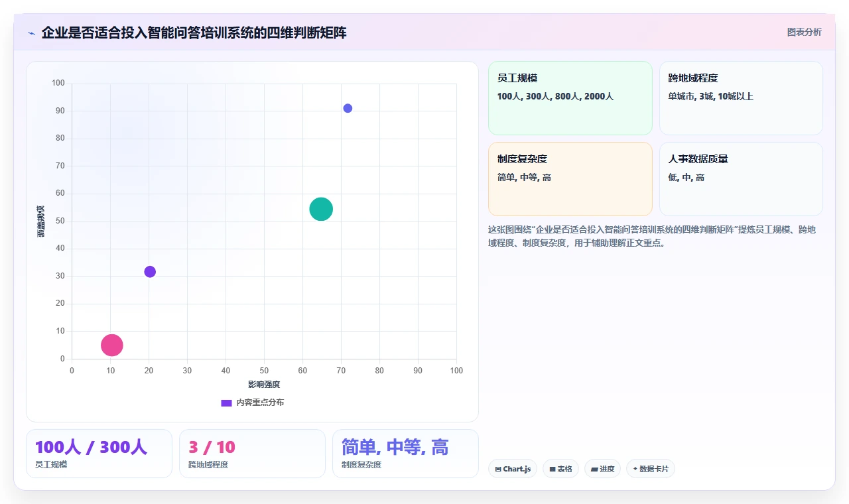
Task: Click the 简单, 中等, 高 stat value
Action: pyautogui.click(x=395, y=447)
